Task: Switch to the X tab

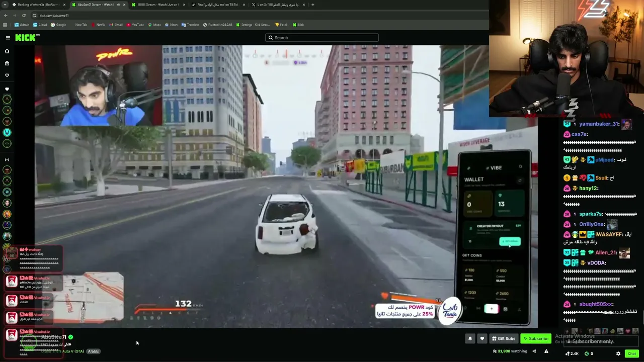Action: coord(278,5)
